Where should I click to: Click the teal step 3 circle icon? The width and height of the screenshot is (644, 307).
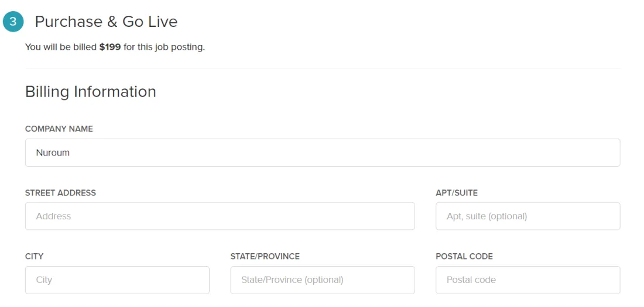[13, 22]
